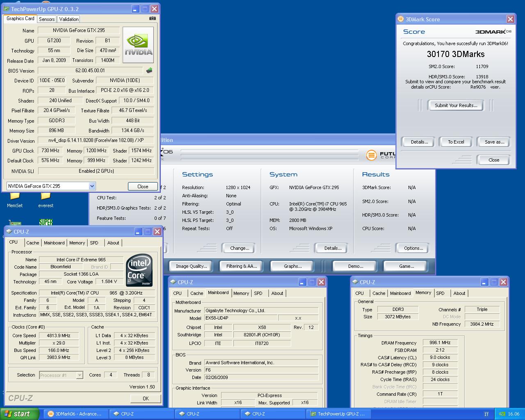The width and height of the screenshot is (525, 420).
Task: Open the GPU-Z graphics card selection dropdown
Action: pyautogui.click(x=92, y=186)
